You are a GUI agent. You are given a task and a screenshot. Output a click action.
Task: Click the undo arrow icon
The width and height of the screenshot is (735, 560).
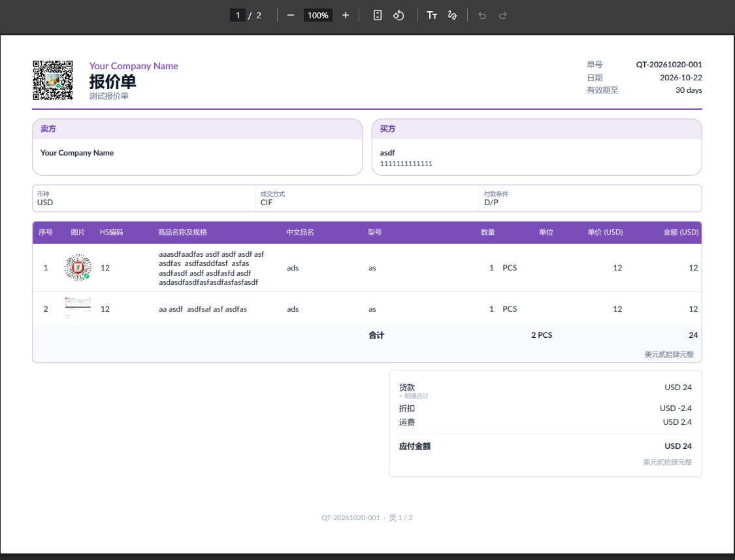(x=482, y=16)
